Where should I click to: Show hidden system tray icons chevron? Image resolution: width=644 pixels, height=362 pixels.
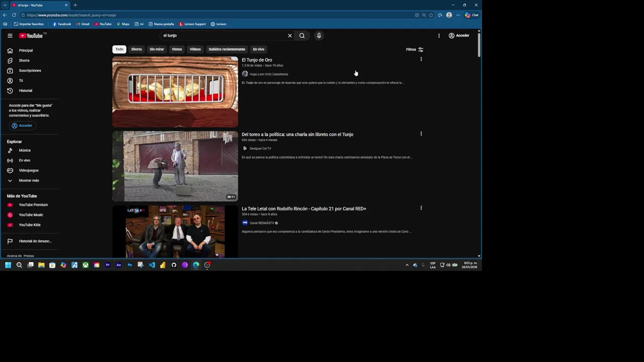tap(407, 265)
